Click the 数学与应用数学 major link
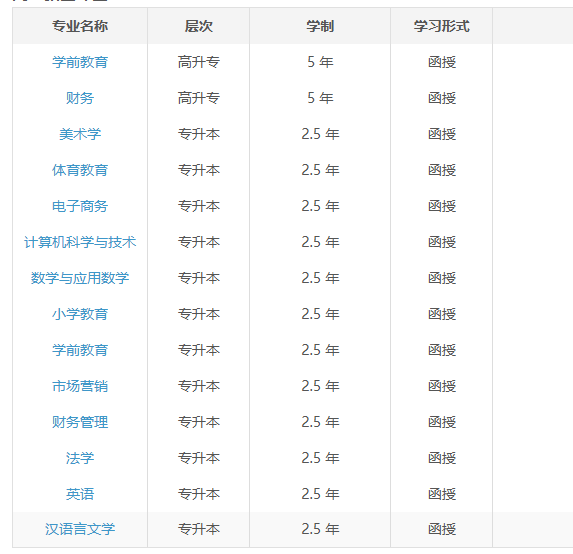Viewport: 573px width, 554px height. (x=80, y=278)
